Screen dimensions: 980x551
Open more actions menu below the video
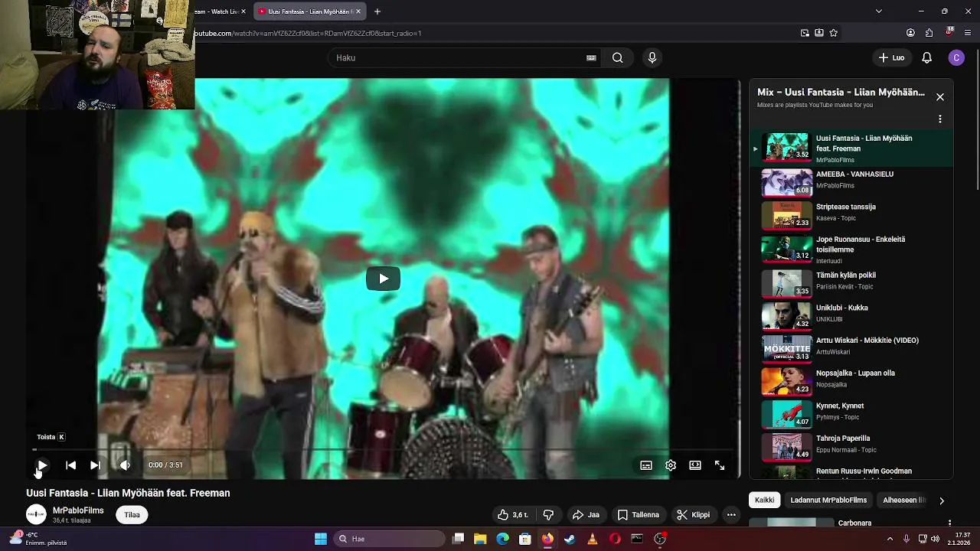(731, 515)
